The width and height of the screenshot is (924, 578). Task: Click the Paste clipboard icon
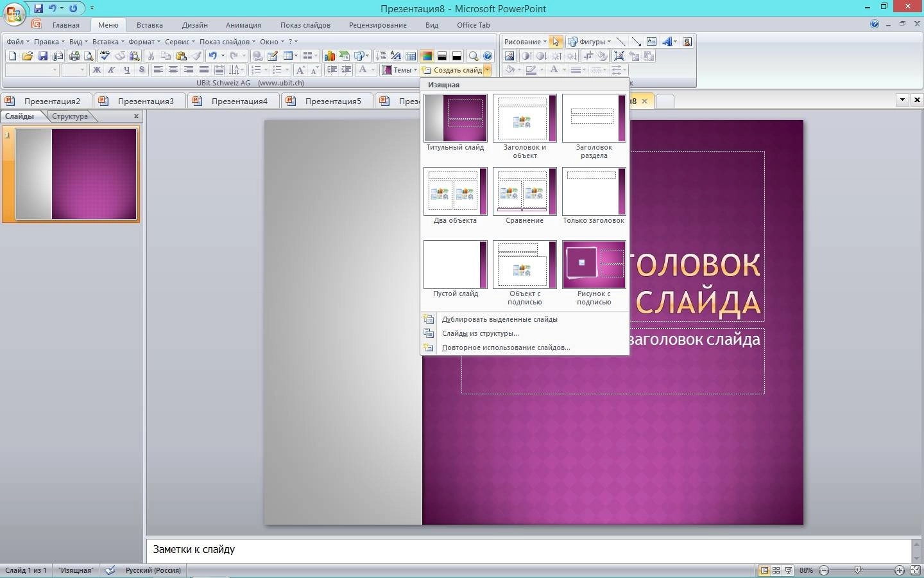coord(181,56)
